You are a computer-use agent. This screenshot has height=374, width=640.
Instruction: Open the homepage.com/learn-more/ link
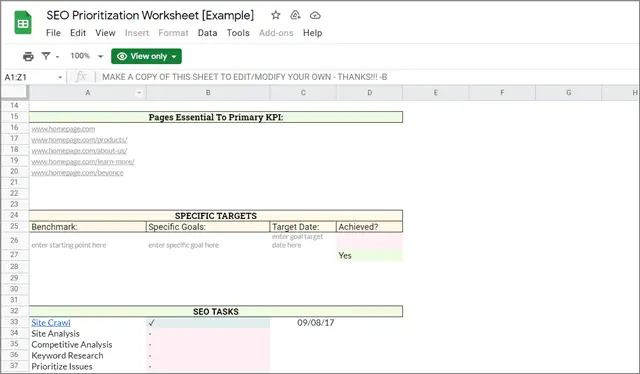[83, 162]
